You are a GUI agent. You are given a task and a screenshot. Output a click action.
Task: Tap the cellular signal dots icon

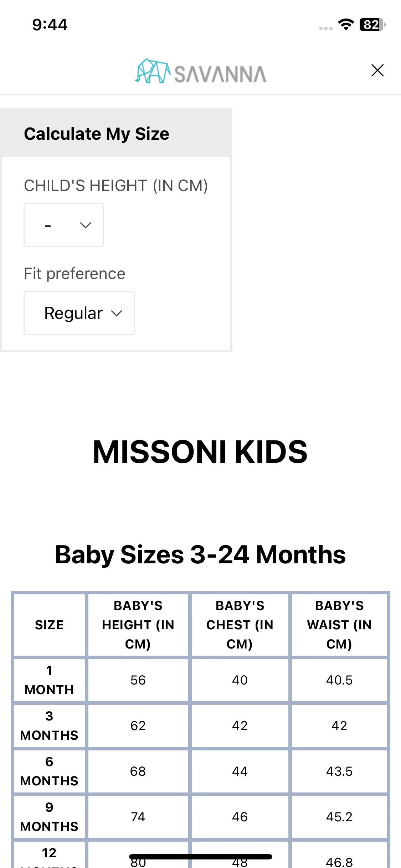click(326, 28)
